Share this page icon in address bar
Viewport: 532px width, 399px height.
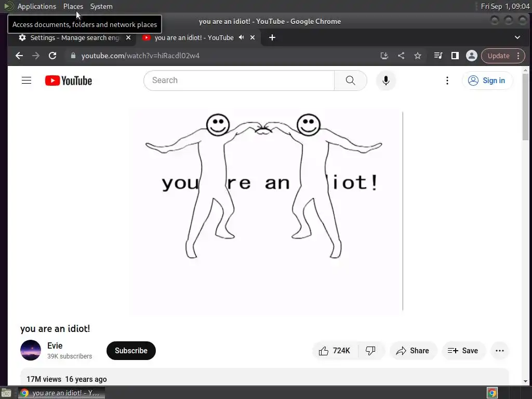pos(401,56)
